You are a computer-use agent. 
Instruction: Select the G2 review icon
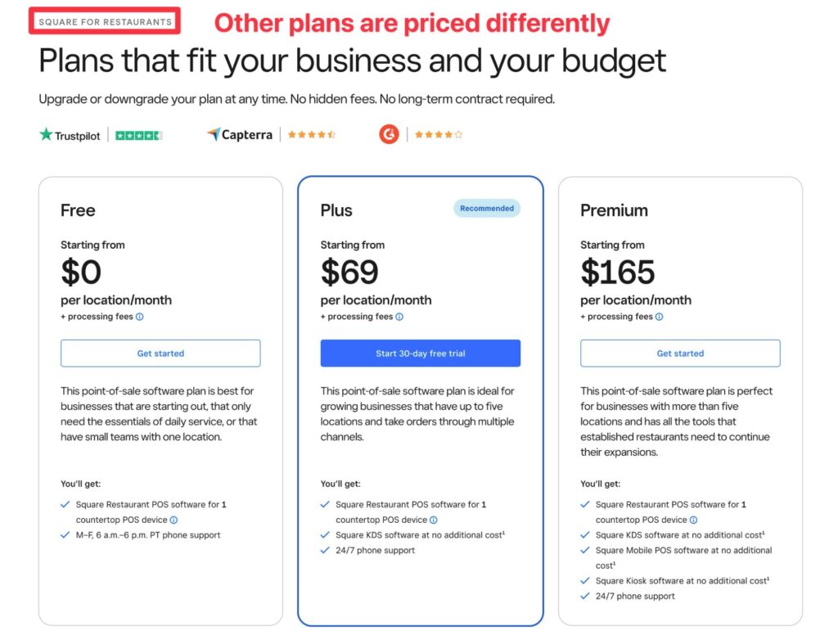pos(388,134)
